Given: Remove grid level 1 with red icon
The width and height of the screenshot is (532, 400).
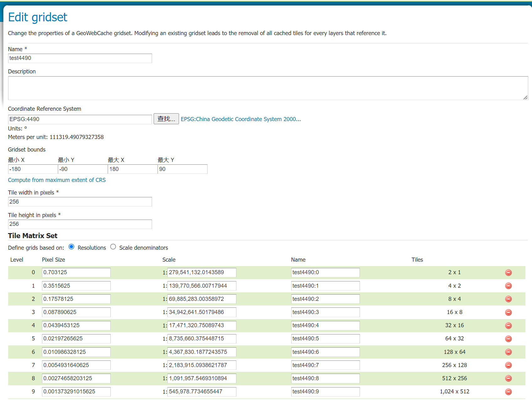Looking at the screenshot, I should 508,286.
